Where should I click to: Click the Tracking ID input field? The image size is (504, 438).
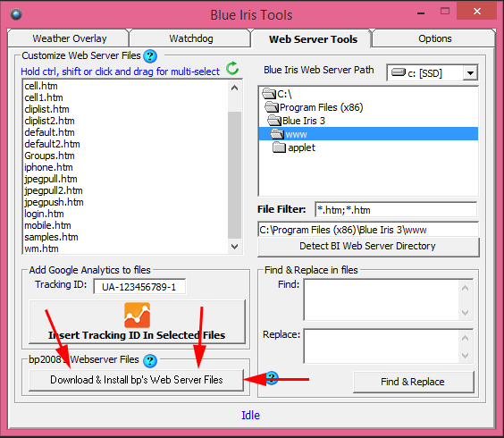tap(139, 287)
